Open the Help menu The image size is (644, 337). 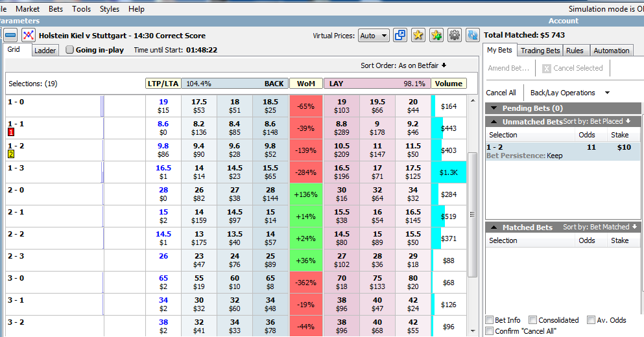point(136,8)
